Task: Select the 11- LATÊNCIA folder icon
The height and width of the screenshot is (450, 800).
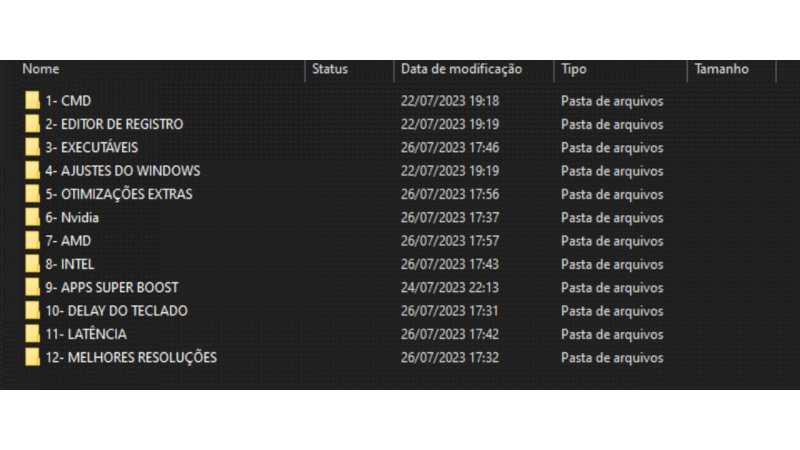Action: [33, 335]
